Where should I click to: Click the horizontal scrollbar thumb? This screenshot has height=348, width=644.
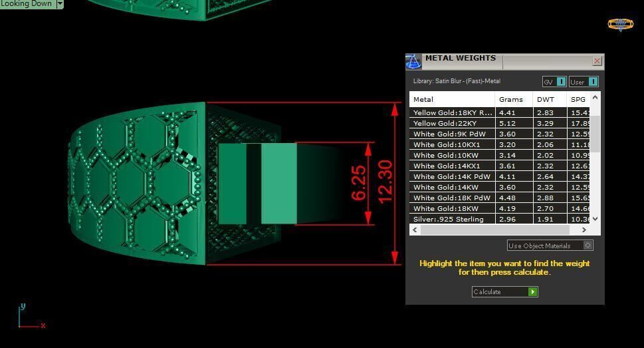pyautogui.click(x=495, y=230)
